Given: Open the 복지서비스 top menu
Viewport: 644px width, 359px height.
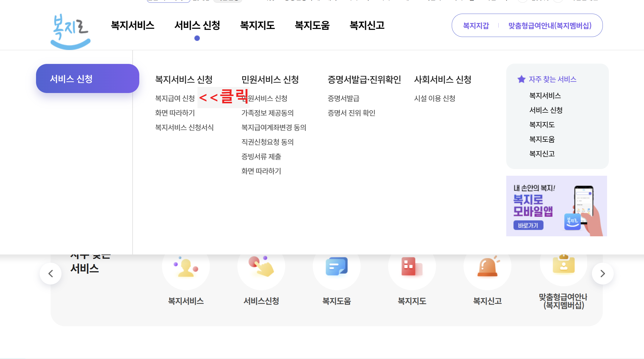Looking at the screenshot, I should 133,25.
